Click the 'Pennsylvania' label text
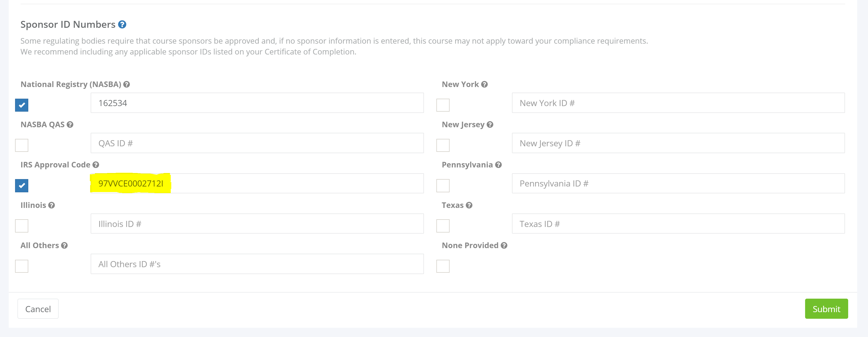 (467, 165)
